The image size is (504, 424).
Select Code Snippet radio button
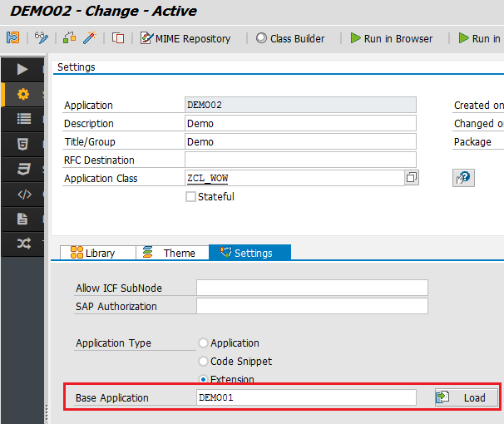[203, 361]
